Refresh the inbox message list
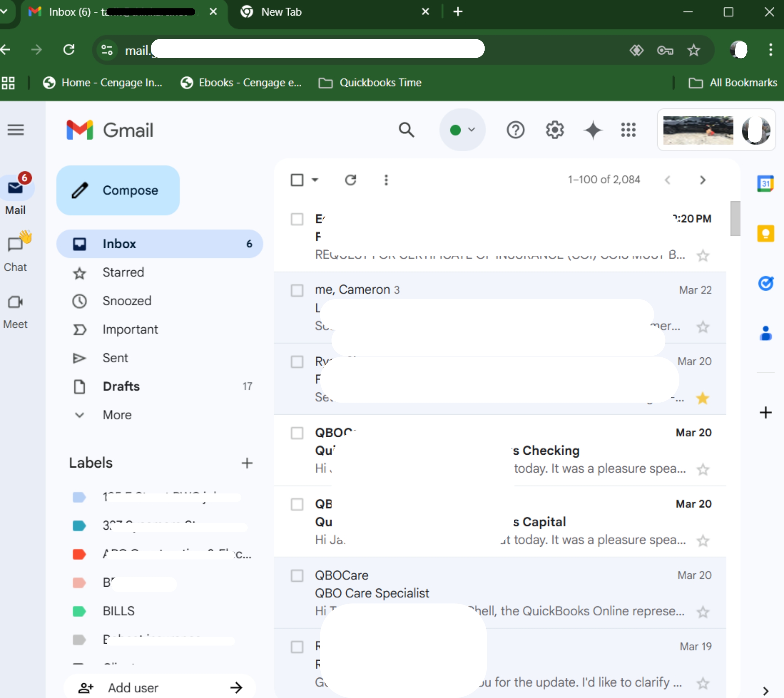The image size is (784, 698). (350, 180)
